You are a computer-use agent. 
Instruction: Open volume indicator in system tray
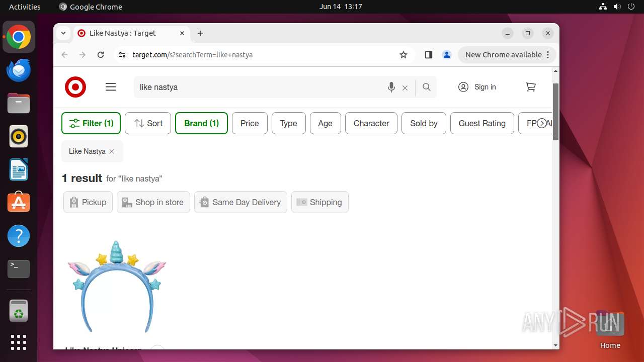617,7
